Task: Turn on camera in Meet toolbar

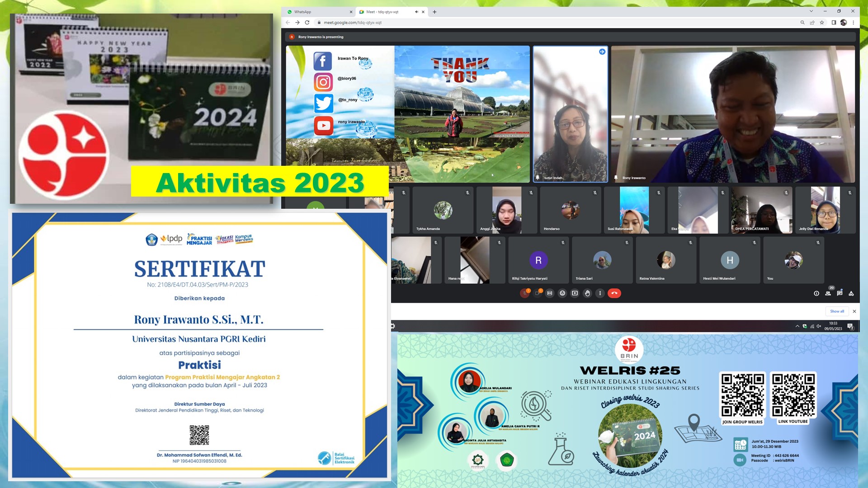Action: point(538,293)
